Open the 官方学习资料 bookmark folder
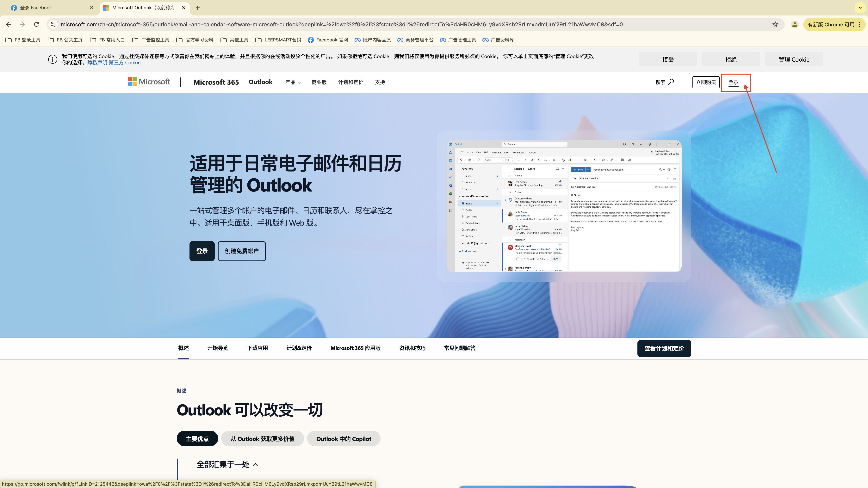 pyautogui.click(x=195, y=40)
